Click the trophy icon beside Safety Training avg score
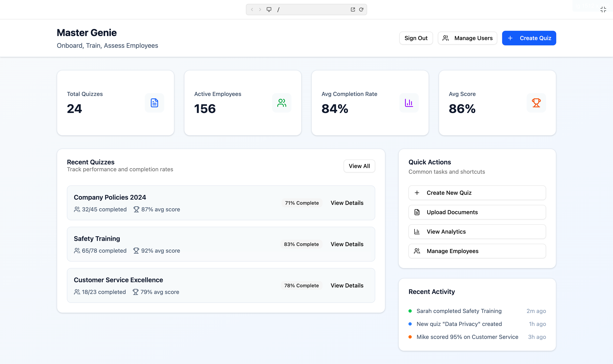Viewport: 613px width, 364px height. [136, 250]
